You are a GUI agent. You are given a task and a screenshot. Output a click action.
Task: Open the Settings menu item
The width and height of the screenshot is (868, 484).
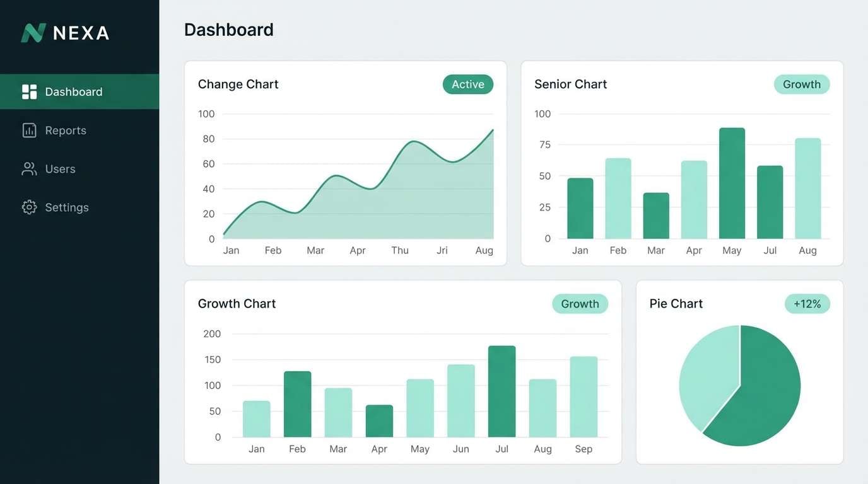[x=66, y=207]
